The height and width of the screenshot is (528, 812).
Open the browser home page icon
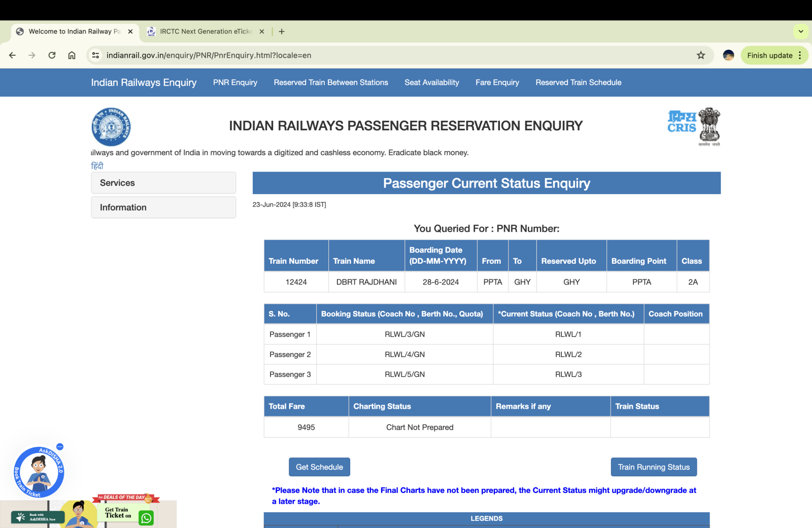coord(72,55)
